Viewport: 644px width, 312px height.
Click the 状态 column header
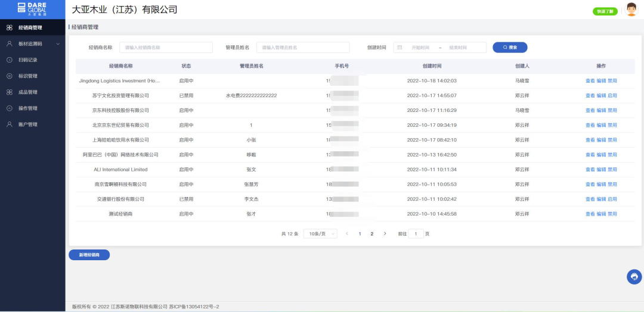[x=186, y=66]
